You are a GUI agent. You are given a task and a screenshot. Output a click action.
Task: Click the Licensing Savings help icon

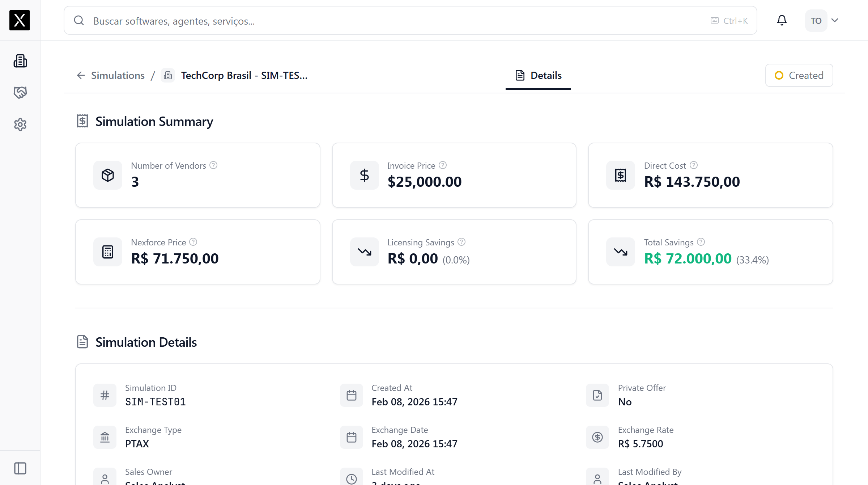[461, 242]
